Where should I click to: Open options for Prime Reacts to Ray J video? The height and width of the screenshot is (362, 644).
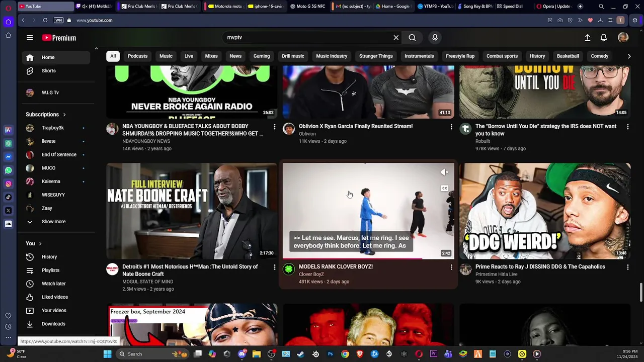tap(627, 267)
